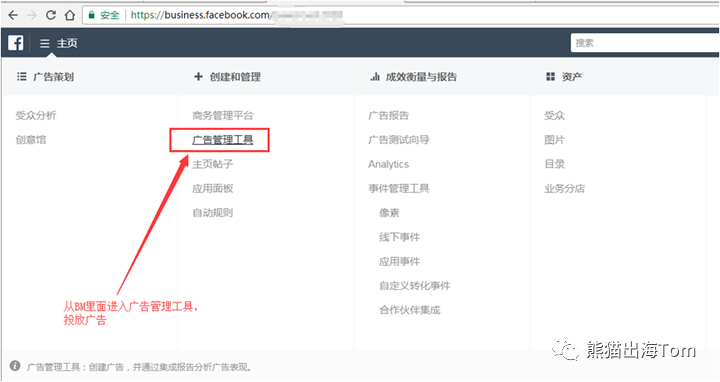Reload the page with refresh icon
The height and width of the screenshot is (382, 720).
(x=51, y=15)
